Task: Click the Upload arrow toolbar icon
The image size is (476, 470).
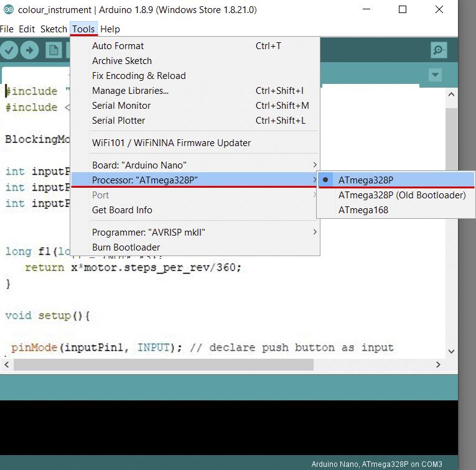Action: pos(29,50)
